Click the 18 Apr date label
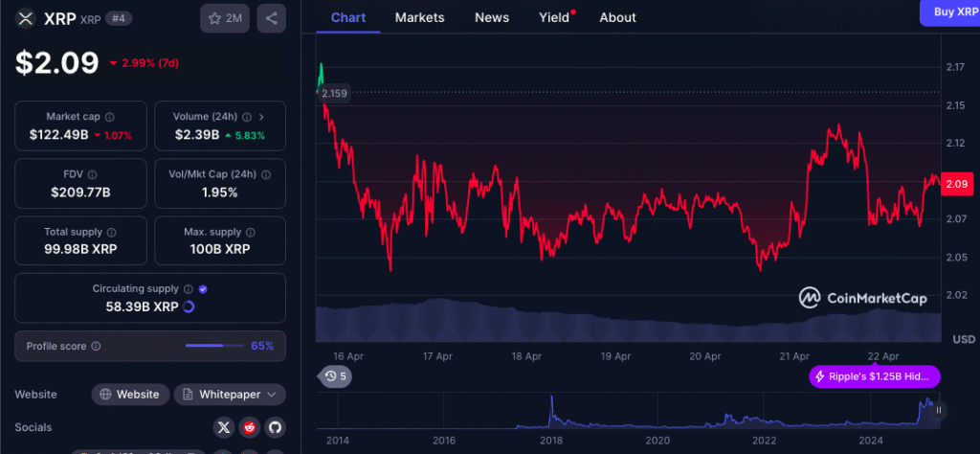Screen dimensions: 980x454 pos(526,356)
